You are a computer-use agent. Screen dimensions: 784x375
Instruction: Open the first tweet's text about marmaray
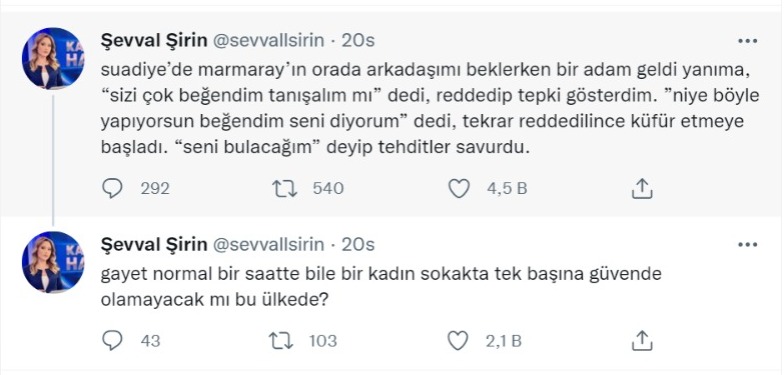point(430,109)
